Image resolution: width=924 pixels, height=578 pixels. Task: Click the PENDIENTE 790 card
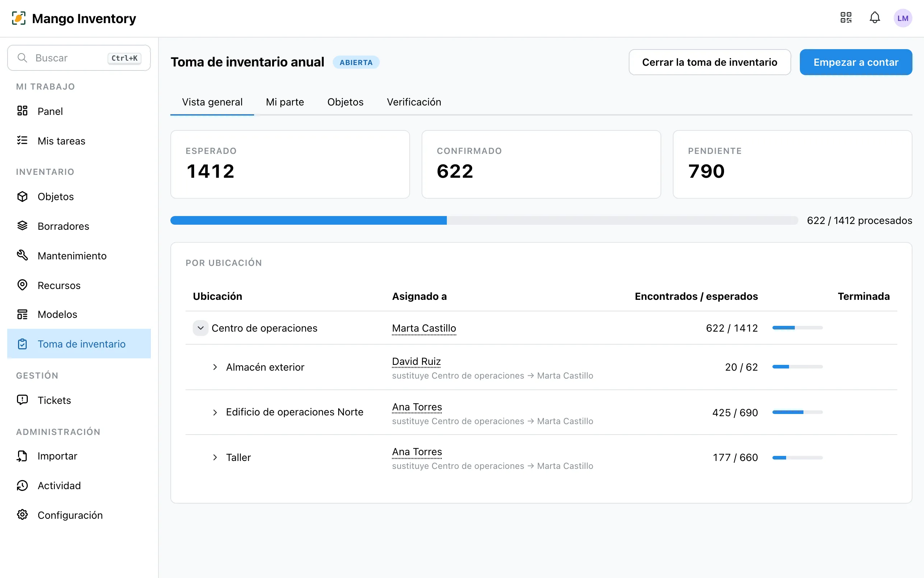coord(792,164)
